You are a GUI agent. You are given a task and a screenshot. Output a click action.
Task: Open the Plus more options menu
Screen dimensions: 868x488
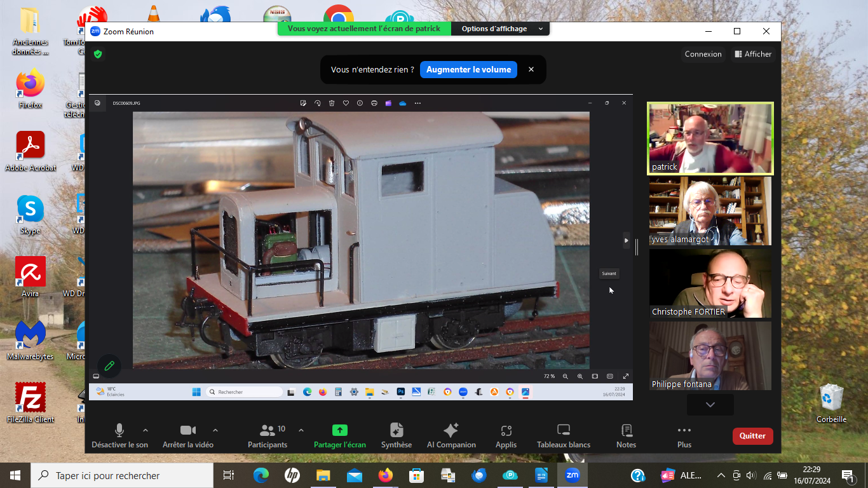point(684,436)
